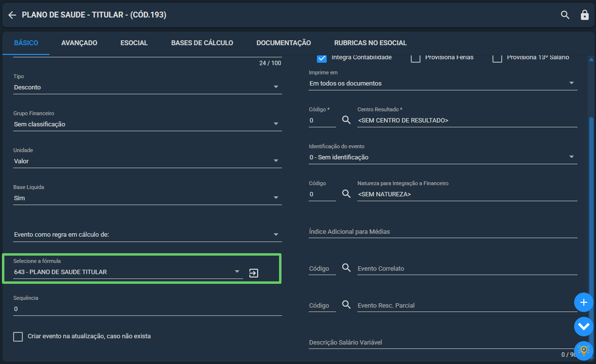
Task: Search Evento Resc. Parcial magnifier icon
Action: (346, 304)
